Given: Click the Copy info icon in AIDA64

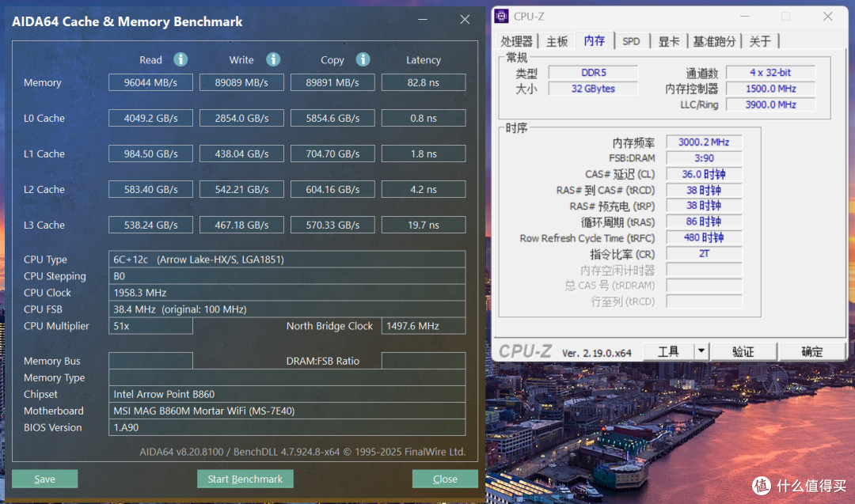Looking at the screenshot, I should point(363,59).
